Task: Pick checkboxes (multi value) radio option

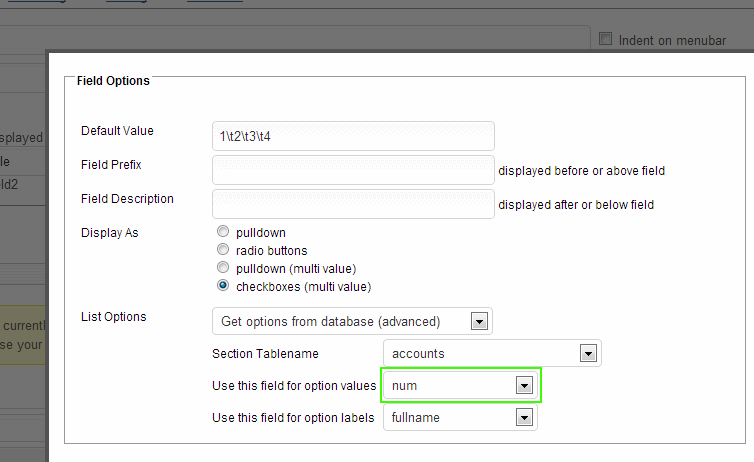Action: (x=223, y=286)
